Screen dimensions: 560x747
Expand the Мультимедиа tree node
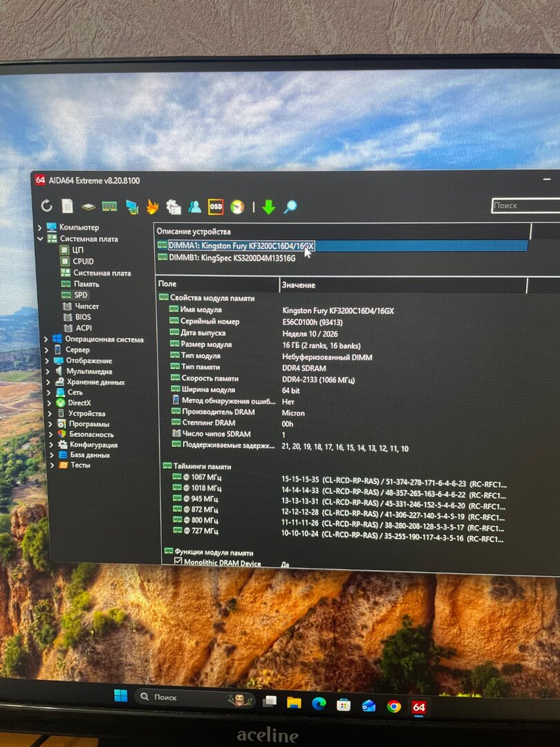47,371
